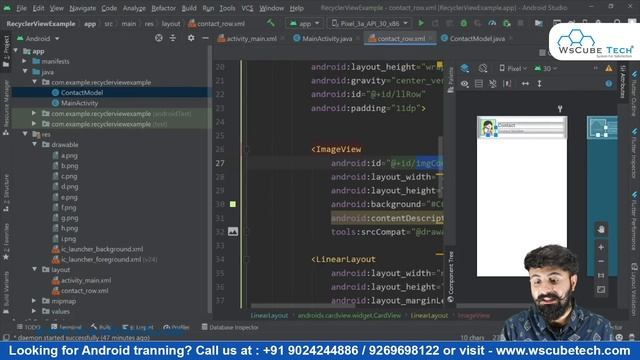
Task: Open the app run configuration dropdown
Action: [x=304, y=23]
